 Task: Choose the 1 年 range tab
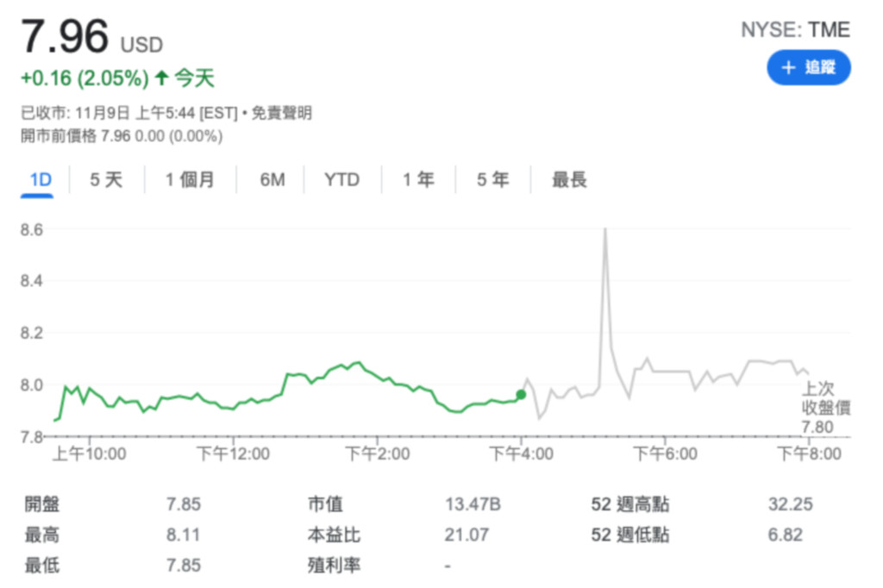pyautogui.click(x=418, y=179)
